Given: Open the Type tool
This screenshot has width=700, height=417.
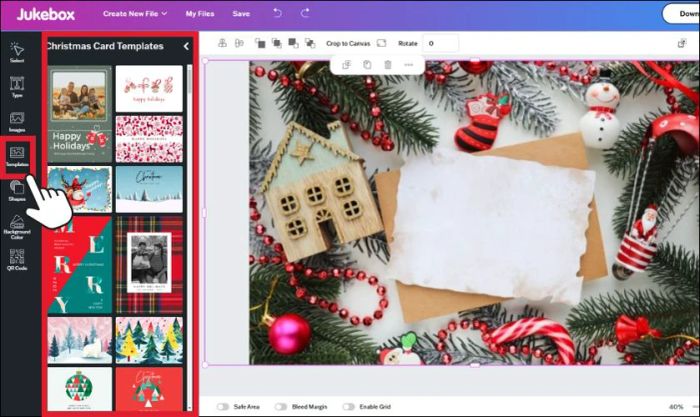Looking at the screenshot, I should (x=17, y=87).
